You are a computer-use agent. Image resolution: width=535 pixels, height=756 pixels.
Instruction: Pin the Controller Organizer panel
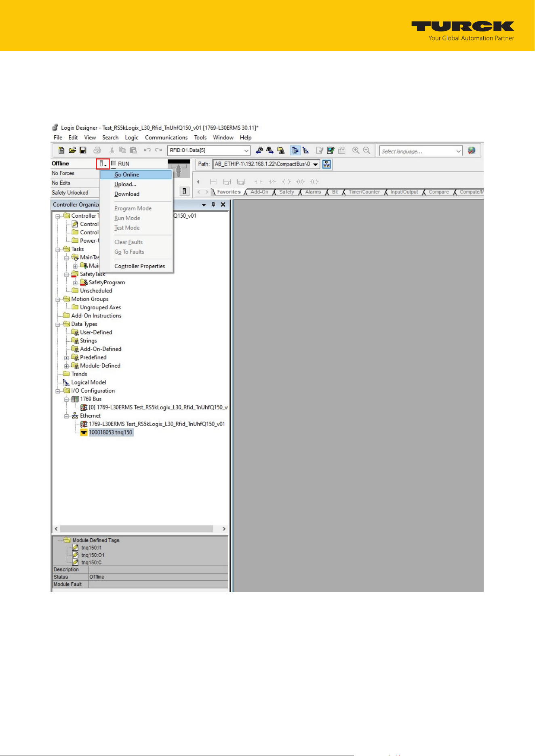tap(213, 205)
